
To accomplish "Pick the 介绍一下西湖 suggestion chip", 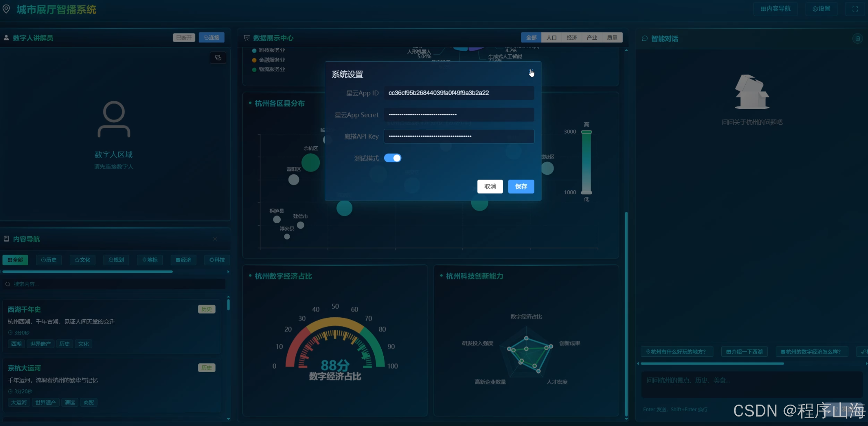I will [x=744, y=352].
